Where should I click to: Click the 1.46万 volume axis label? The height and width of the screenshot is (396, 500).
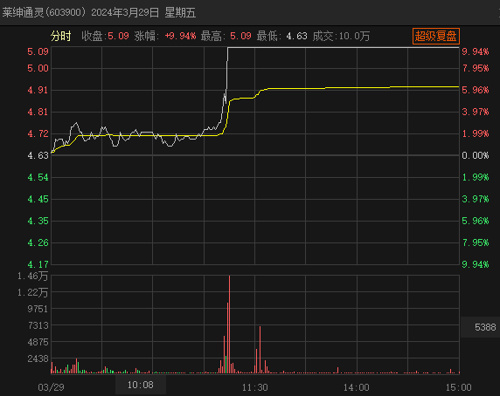click(33, 276)
